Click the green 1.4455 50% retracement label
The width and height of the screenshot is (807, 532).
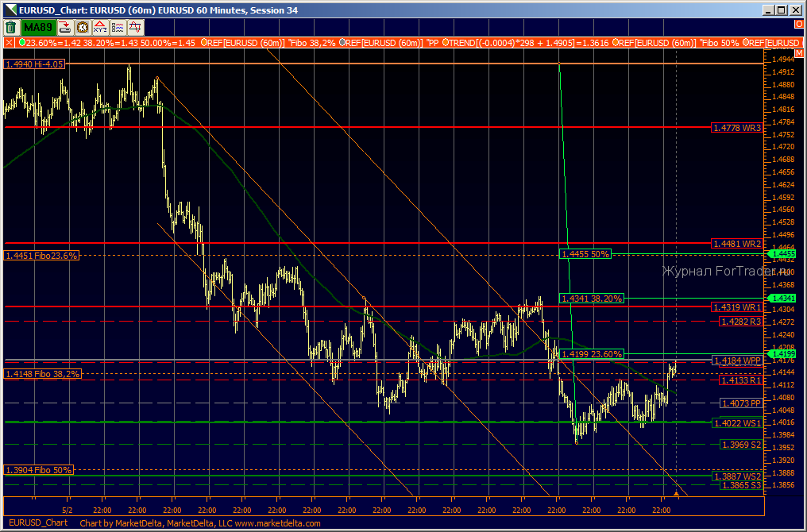(x=585, y=254)
